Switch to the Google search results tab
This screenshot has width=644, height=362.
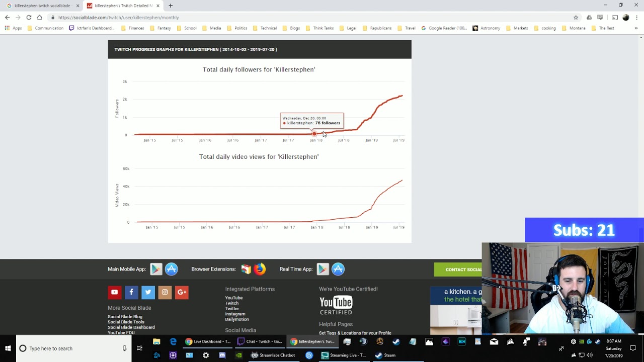coord(41,6)
